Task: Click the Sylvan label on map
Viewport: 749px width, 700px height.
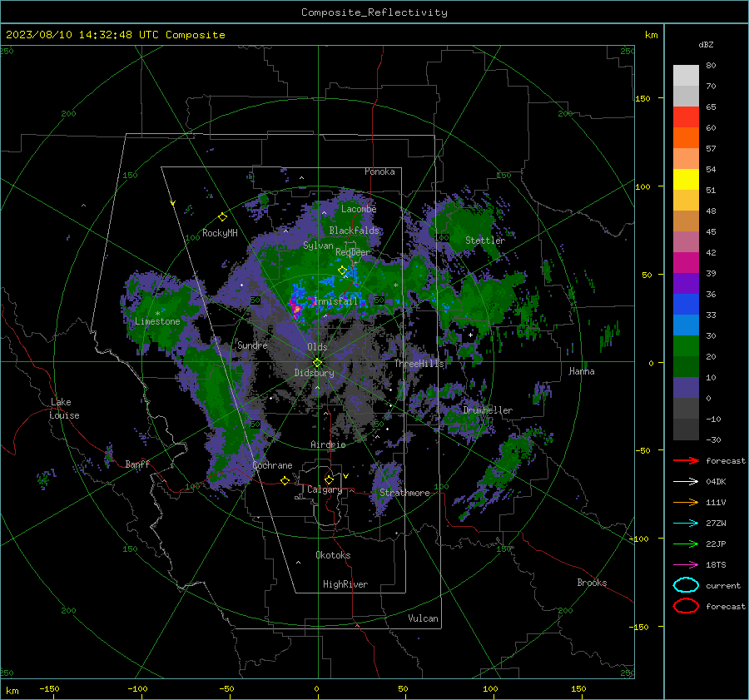Action: click(318, 246)
